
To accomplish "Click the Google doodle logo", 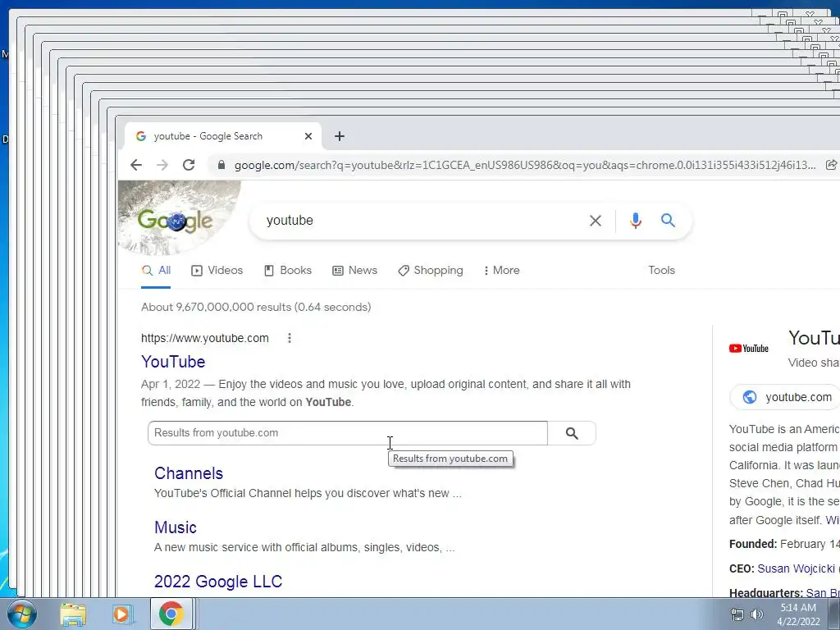I will tap(176, 220).
